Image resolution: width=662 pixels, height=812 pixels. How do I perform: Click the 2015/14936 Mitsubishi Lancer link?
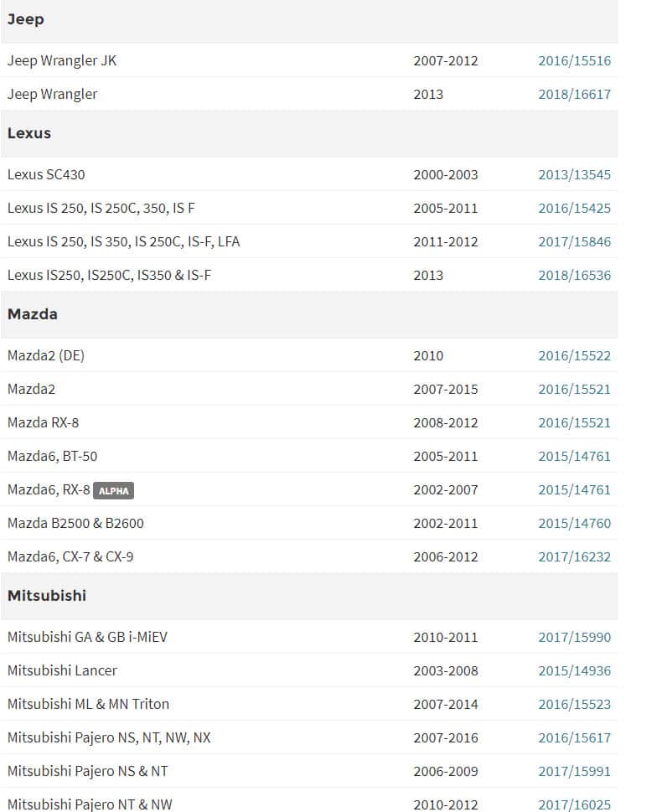(x=574, y=670)
